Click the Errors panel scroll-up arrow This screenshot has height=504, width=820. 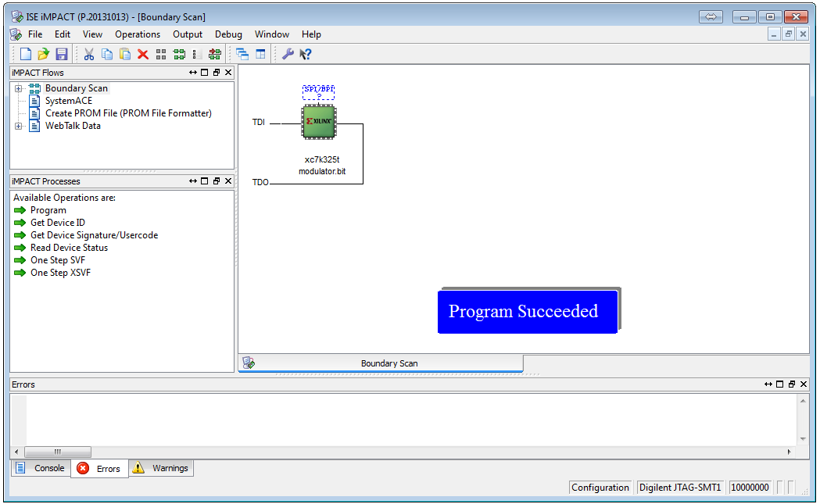point(803,401)
